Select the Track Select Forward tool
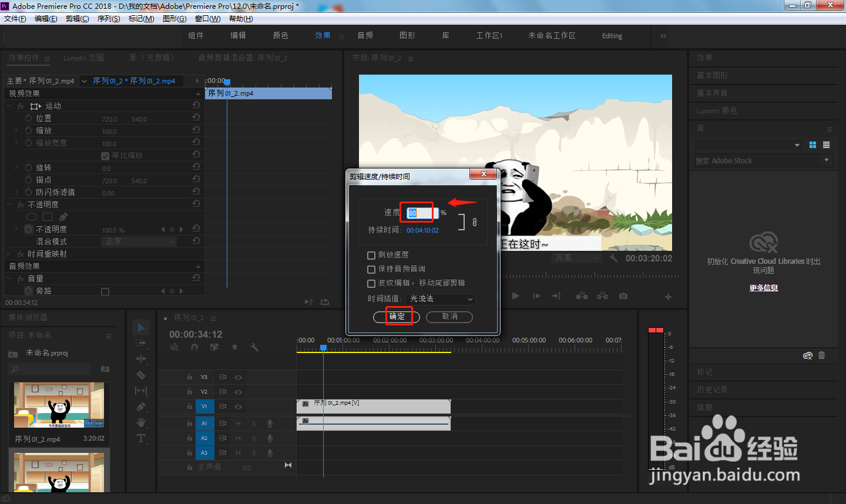 coord(141,343)
